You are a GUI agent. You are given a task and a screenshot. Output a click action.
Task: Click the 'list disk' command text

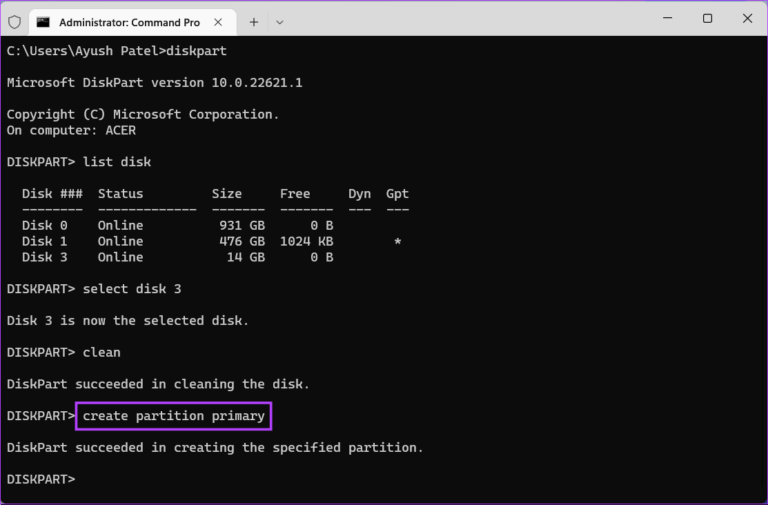(x=117, y=162)
